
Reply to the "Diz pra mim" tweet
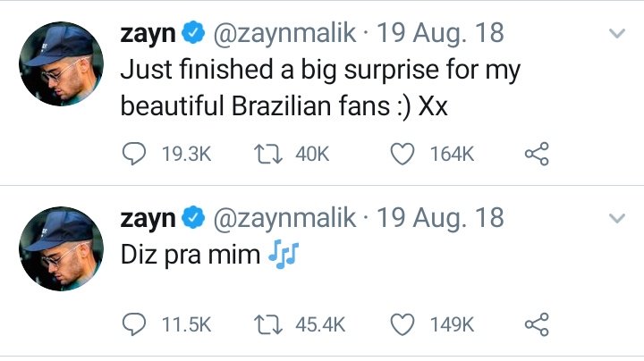click(x=133, y=323)
